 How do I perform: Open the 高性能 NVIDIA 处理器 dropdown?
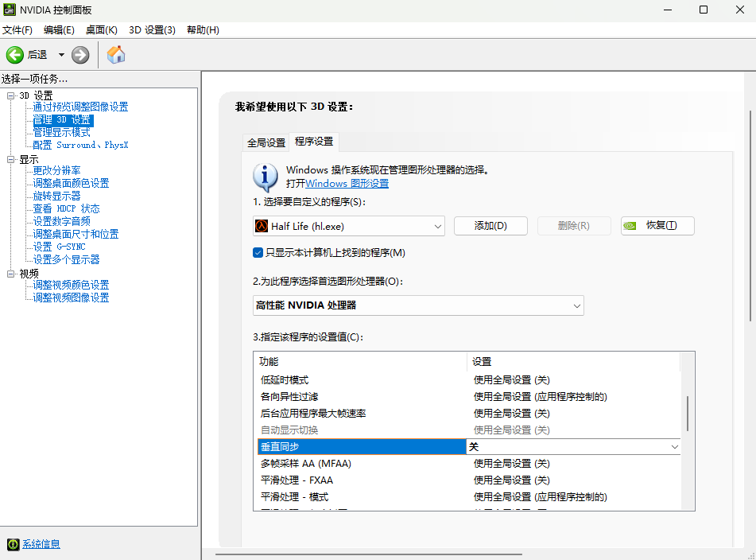[x=418, y=305]
